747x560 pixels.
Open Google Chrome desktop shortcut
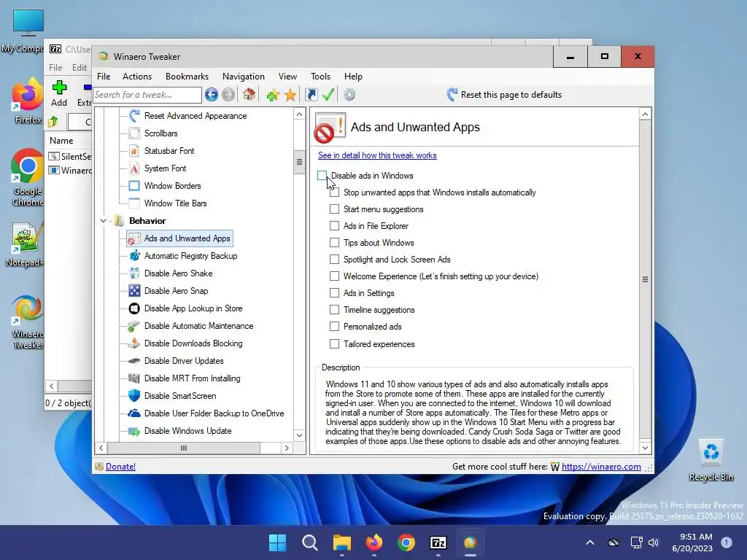27,178
